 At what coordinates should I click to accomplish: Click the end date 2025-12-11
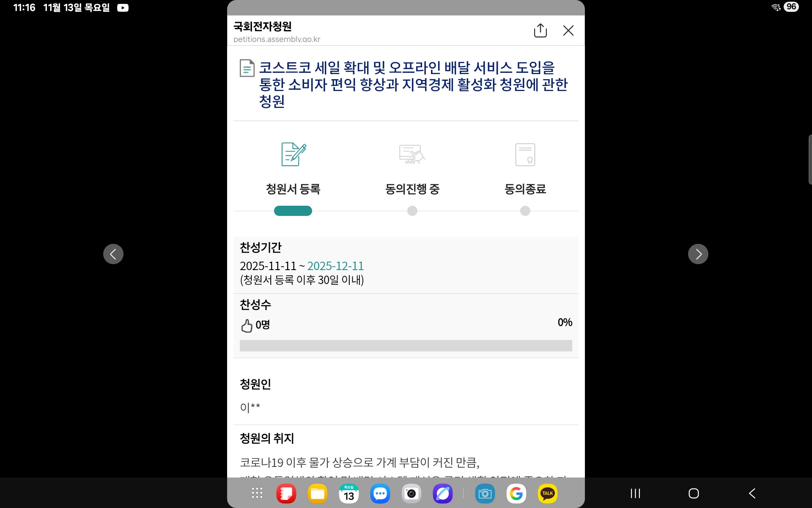click(x=335, y=266)
